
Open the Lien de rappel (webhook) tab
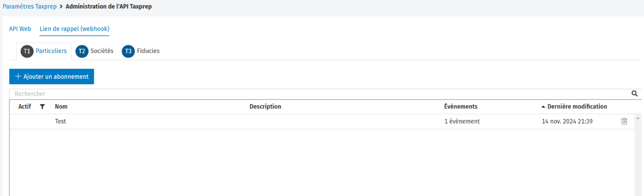tap(74, 29)
